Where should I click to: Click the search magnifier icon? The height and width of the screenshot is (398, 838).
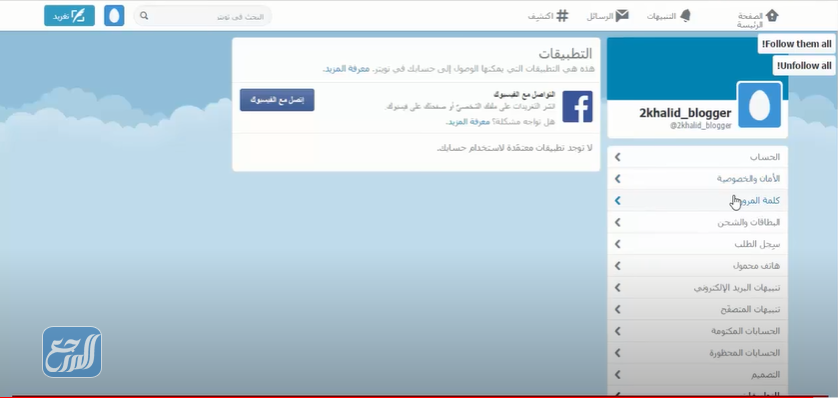click(x=144, y=16)
